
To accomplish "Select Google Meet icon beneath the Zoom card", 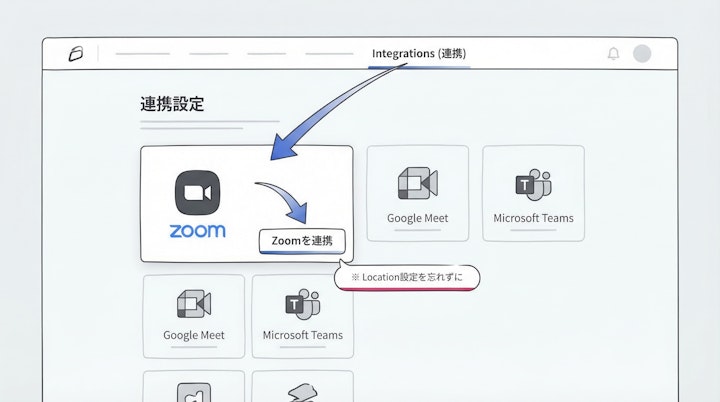I will point(194,304).
